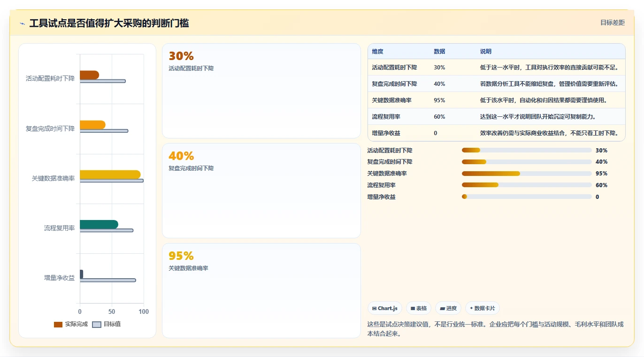644x357 pixels.
Task: Click the description starting 效率改善仍需与实际商业收益
Action: point(549,133)
